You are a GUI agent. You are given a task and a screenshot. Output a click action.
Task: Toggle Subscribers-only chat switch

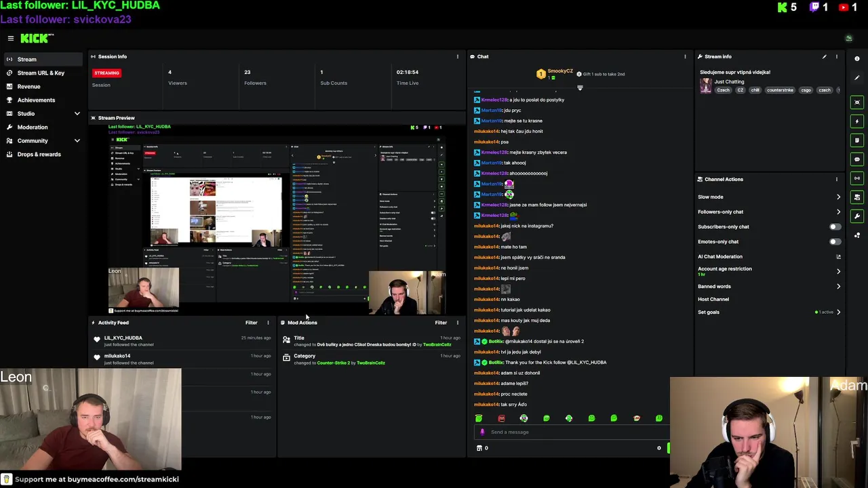(x=835, y=227)
